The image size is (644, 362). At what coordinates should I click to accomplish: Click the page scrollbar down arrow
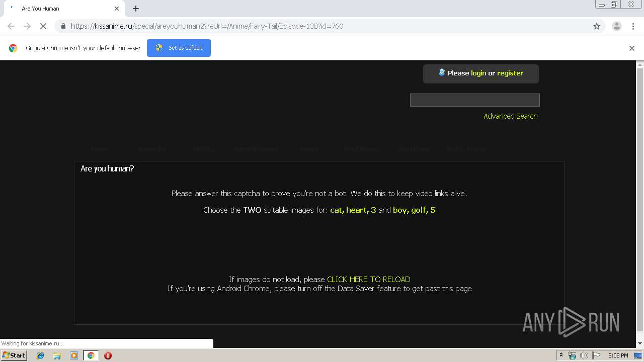(640, 343)
